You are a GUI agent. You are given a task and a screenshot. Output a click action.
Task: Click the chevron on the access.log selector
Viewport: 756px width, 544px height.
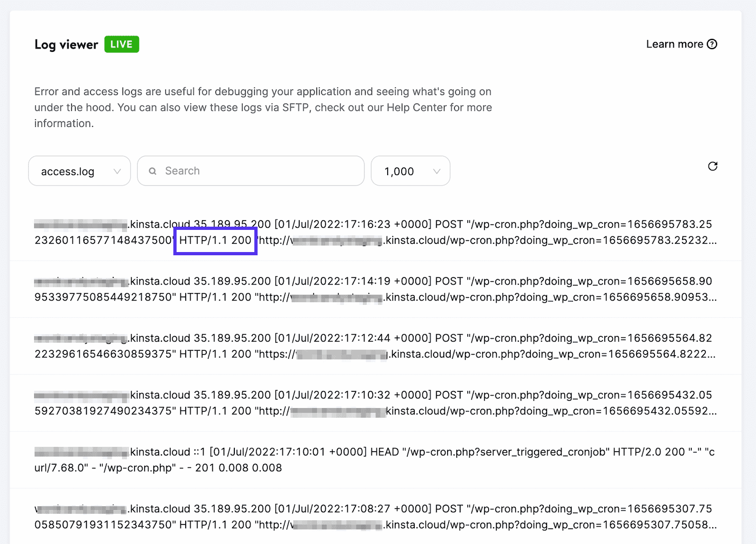tap(118, 171)
